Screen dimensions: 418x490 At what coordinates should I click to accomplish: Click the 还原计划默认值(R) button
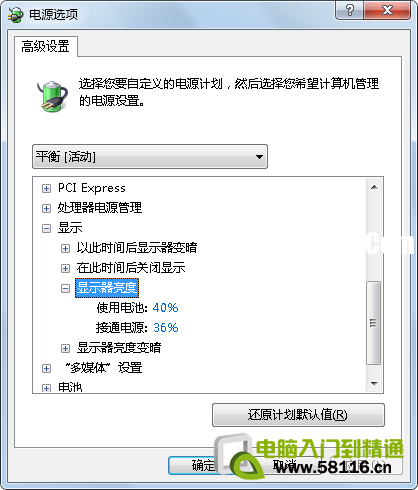pos(298,415)
